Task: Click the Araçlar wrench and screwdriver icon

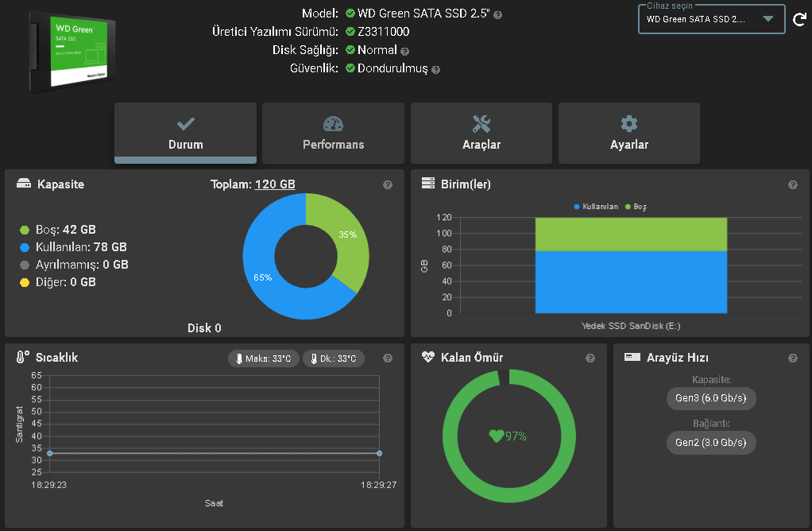Action: (x=481, y=124)
